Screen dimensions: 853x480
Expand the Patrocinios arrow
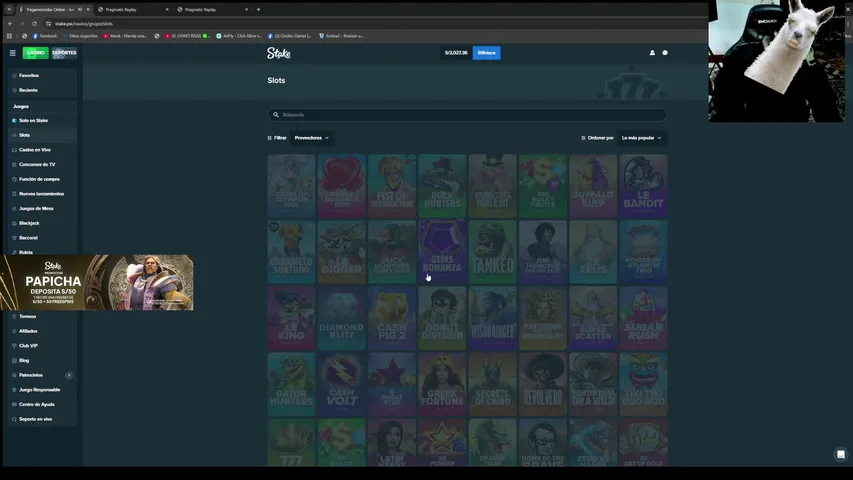coord(69,375)
